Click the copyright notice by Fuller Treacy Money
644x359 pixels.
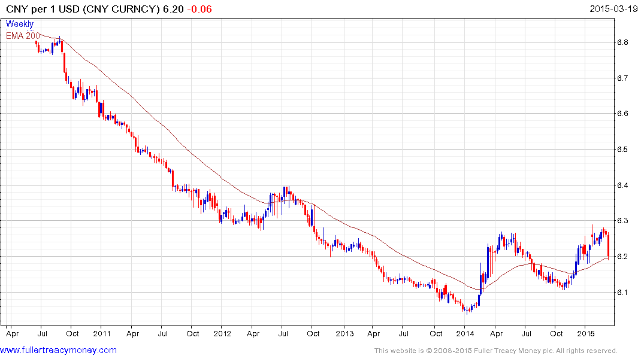coord(496,351)
